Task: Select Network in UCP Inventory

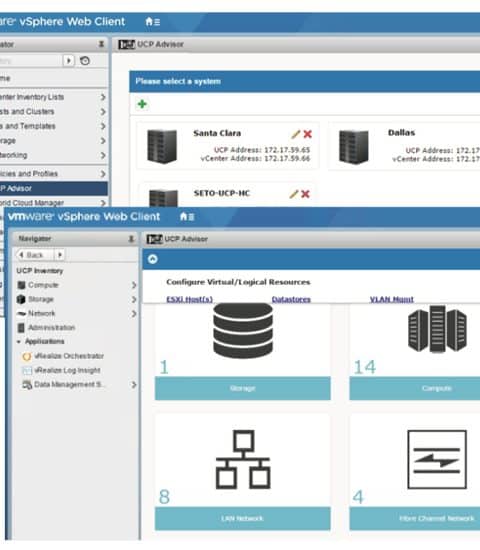Action: point(41,313)
